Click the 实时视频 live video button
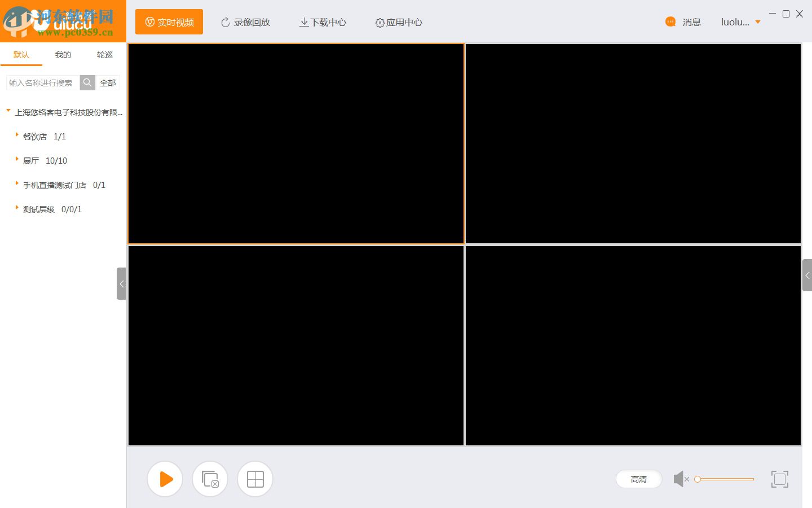812x508 pixels. pos(169,21)
